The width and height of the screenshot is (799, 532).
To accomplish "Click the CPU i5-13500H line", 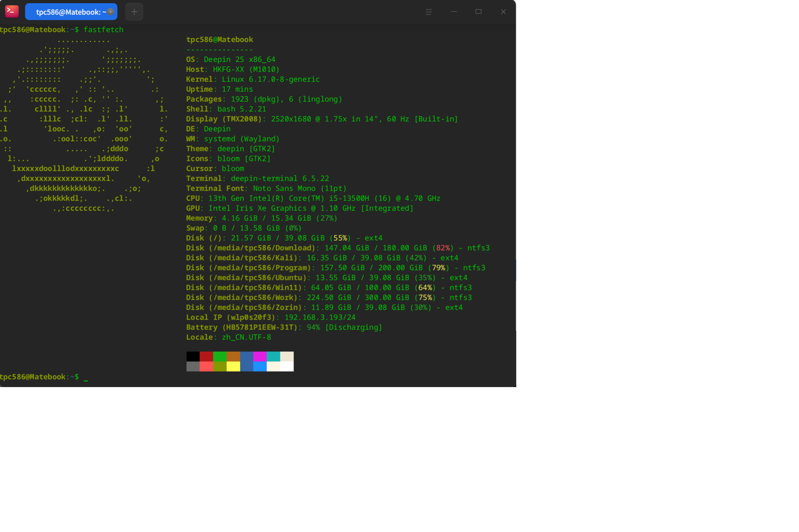I will pyautogui.click(x=313, y=199).
